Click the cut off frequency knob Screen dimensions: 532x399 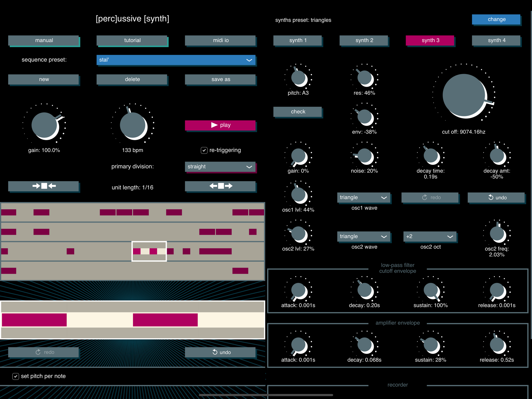[x=463, y=95]
